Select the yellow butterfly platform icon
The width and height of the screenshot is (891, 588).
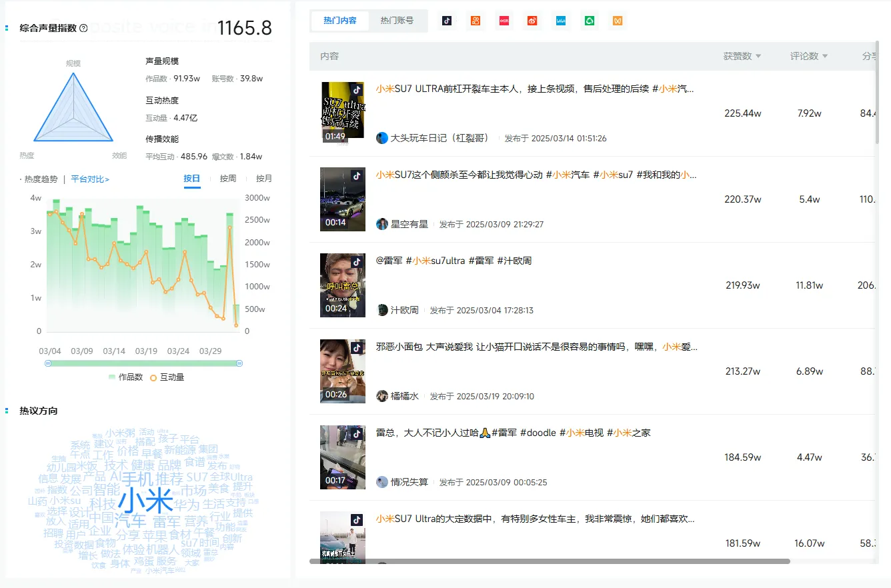coord(618,21)
